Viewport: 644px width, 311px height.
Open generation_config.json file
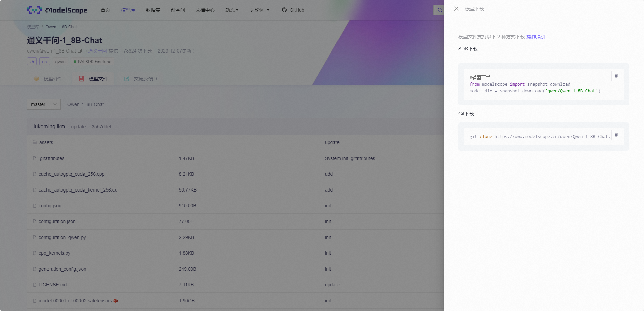(62, 269)
